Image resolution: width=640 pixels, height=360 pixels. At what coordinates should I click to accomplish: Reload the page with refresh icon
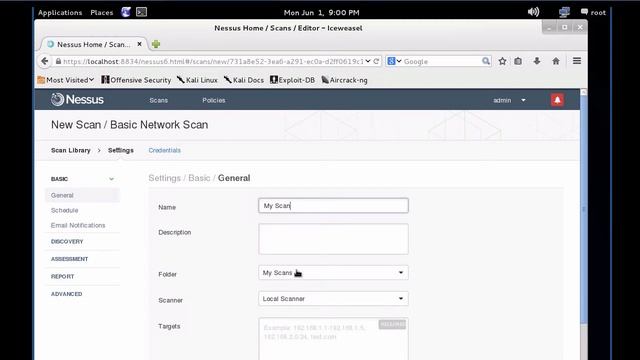tap(376, 61)
